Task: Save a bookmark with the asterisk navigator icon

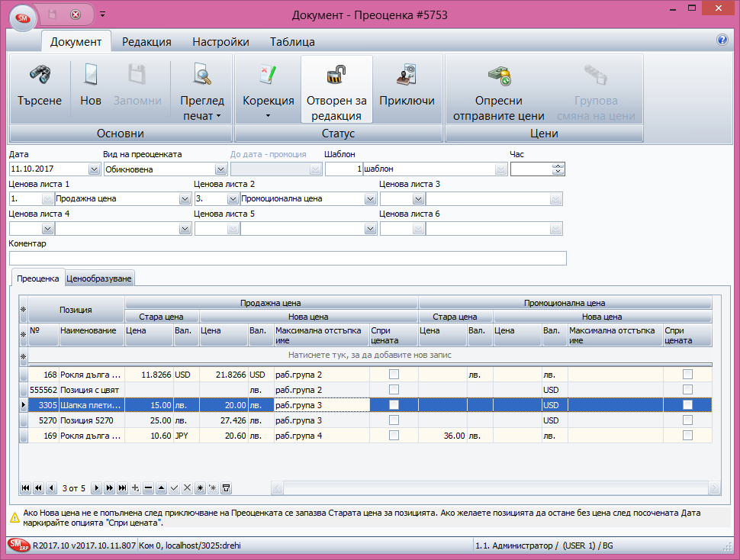Action: coord(200,488)
